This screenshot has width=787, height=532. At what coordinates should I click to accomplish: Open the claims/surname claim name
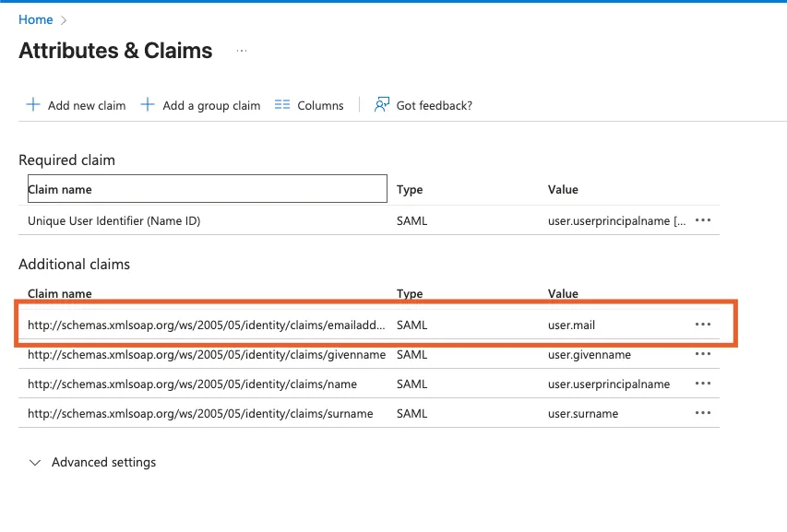pyautogui.click(x=200, y=414)
